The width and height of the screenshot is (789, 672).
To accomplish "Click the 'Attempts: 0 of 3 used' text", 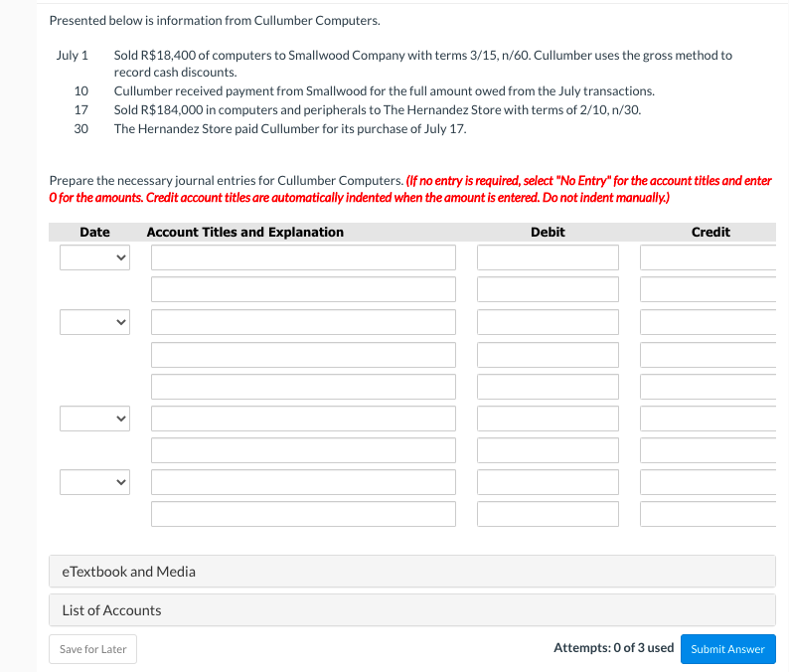I will (x=614, y=648).
